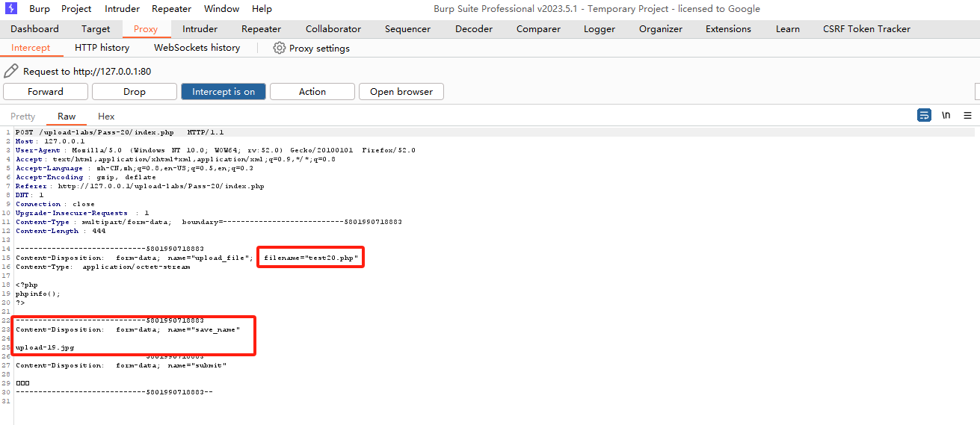The image size is (980, 425).
Task: Click the final boundary line ending with --
Action: coord(114,391)
